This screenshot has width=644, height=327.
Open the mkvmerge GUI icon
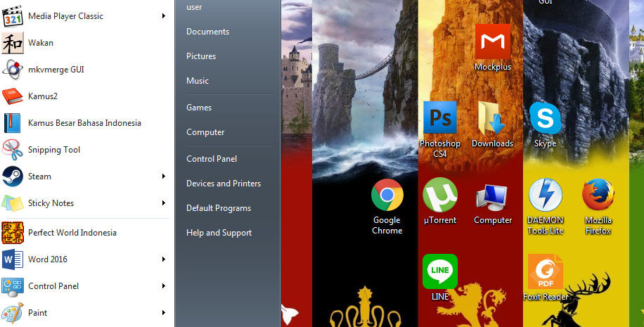pyautogui.click(x=13, y=70)
